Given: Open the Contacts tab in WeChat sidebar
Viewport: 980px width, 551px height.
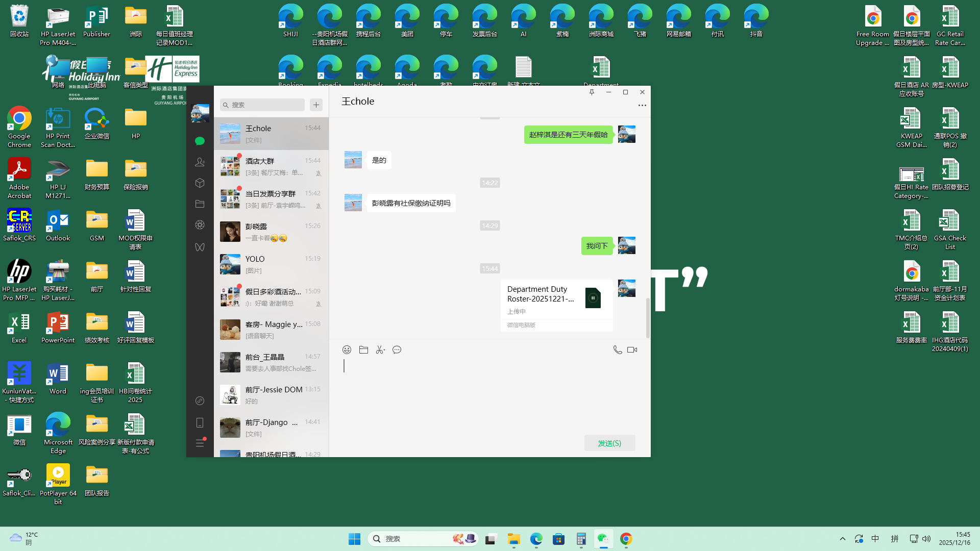Looking at the screenshot, I should click(200, 162).
